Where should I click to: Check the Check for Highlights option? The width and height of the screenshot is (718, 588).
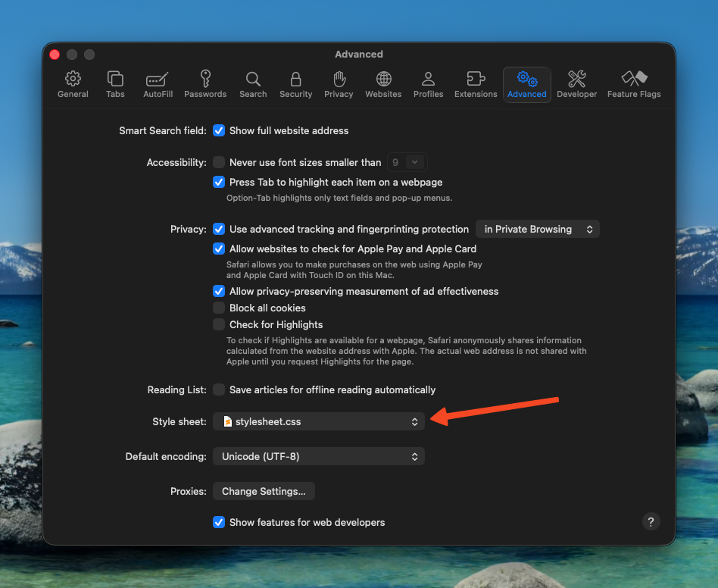219,324
